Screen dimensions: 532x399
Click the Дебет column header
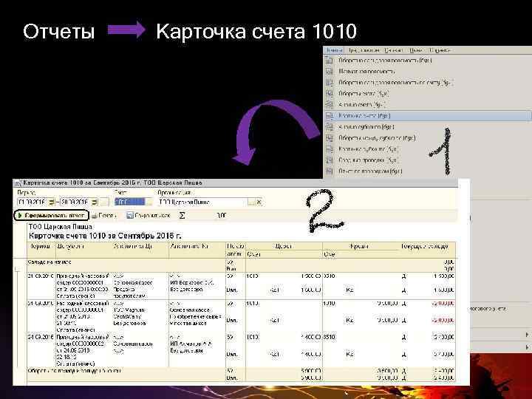[284, 246]
